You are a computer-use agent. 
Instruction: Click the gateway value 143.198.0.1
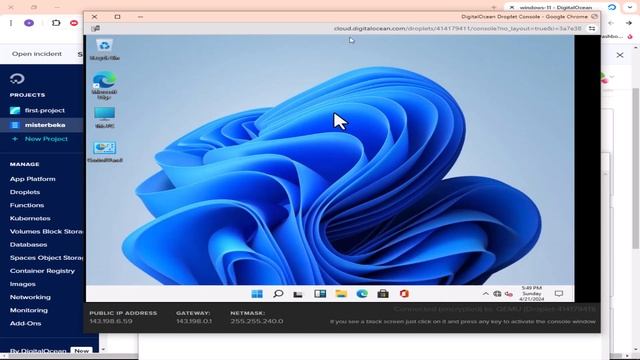(x=194, y=321)
